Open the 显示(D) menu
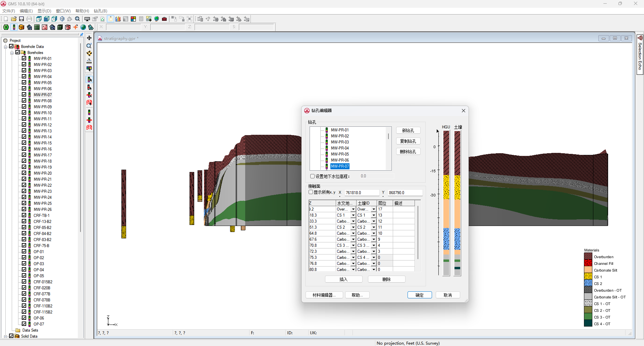The image size is (644, 346). coord(44,11)
